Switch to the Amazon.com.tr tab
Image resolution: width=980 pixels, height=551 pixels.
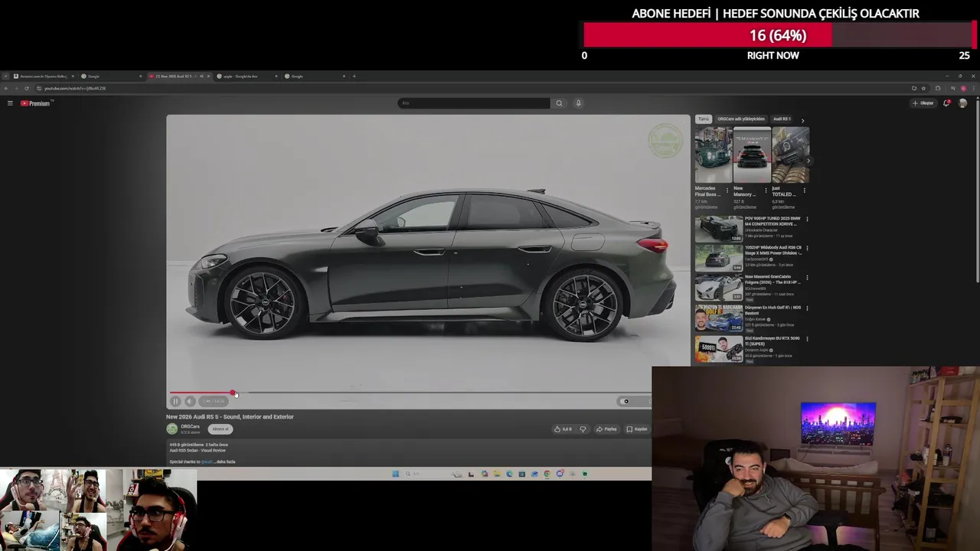click(42, 77)
